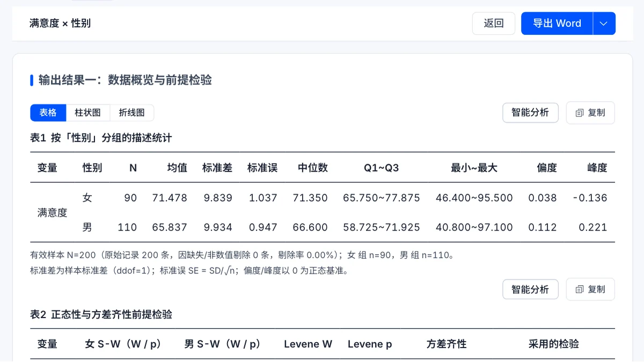Screen dimensions: 644x362
Task: Click the standard deviation 9.839
Action: click(x=218, y=198)
